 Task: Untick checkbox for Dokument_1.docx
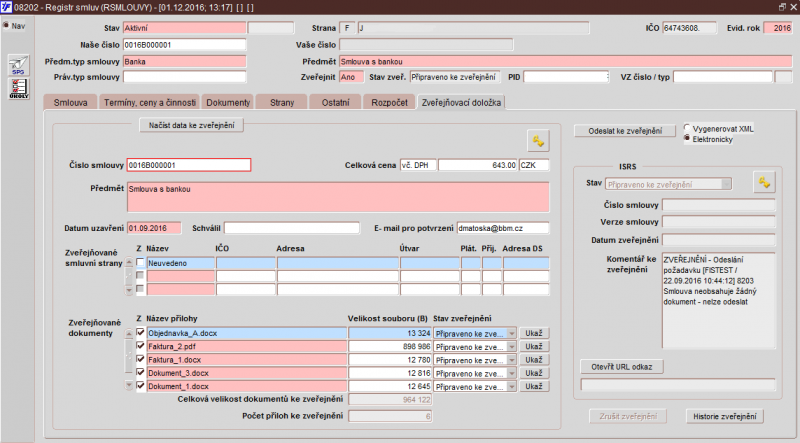tap(140, 386)
